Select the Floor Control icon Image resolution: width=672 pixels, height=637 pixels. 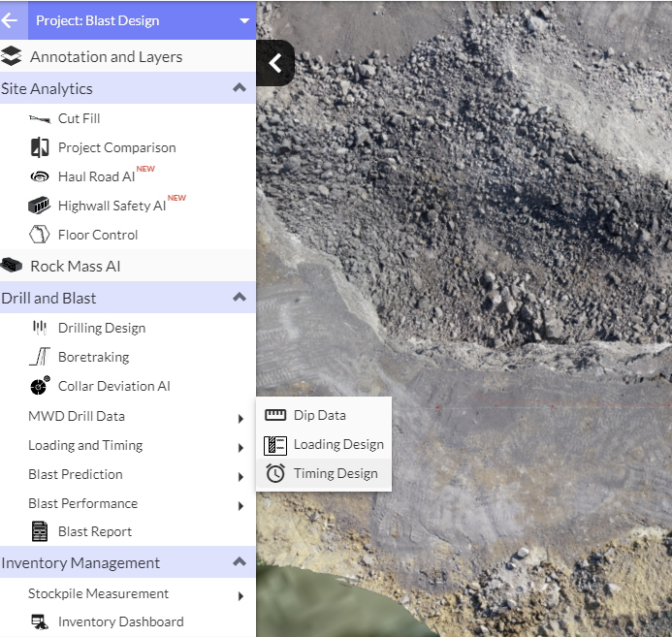coord(40,235)
